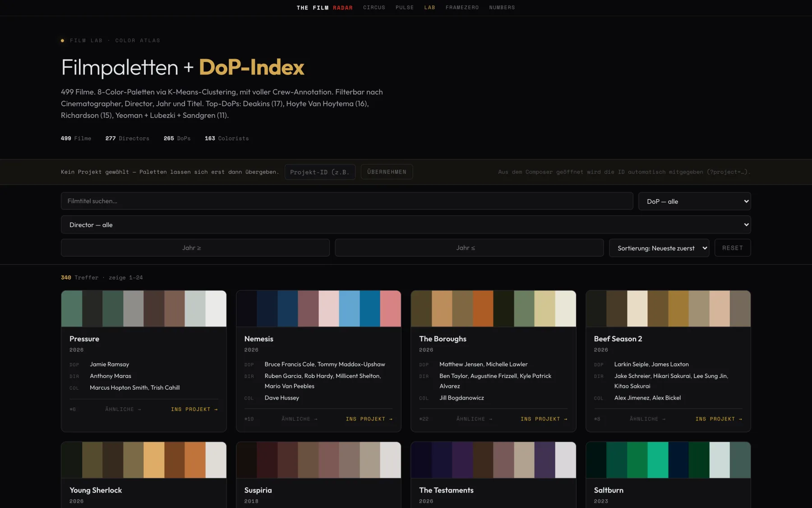Select the white swatch in Pressure palette

216,308
